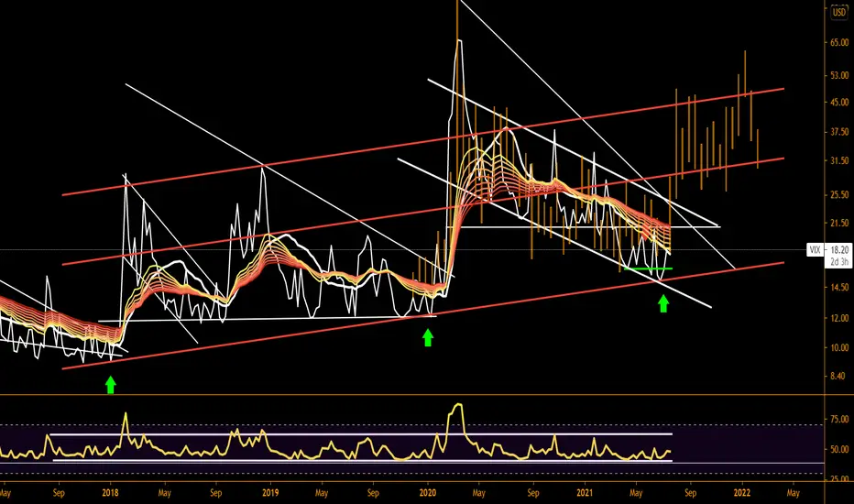Click the 50.00 indicator scale label
This screenshot has width=854, height=504.
(x=839, y=450)
